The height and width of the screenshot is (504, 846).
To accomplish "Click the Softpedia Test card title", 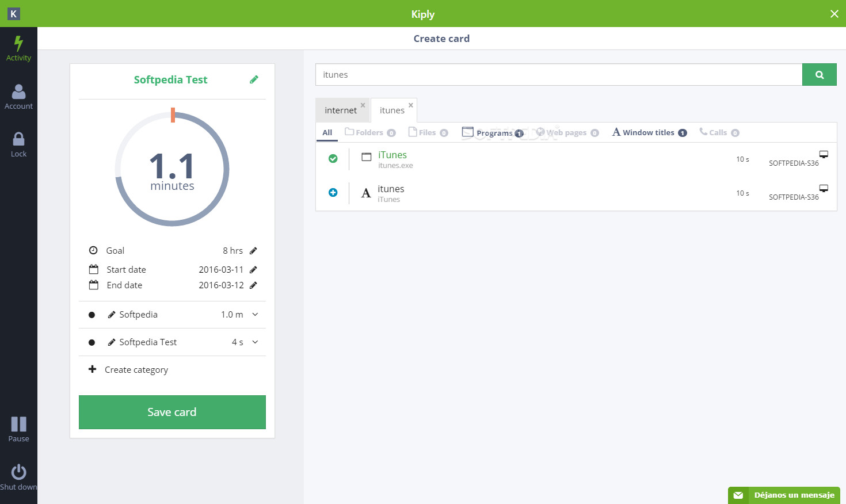I will tap(170, 80).
